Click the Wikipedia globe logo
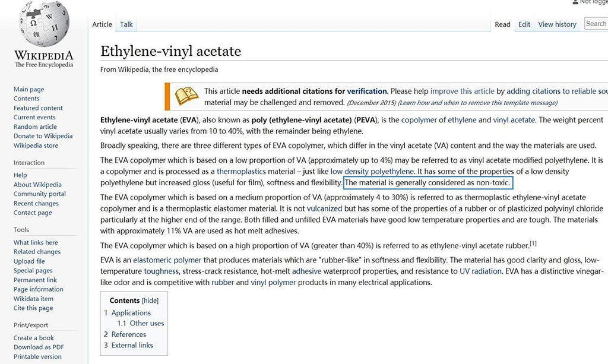608x364 pixels. click(44, 23)
